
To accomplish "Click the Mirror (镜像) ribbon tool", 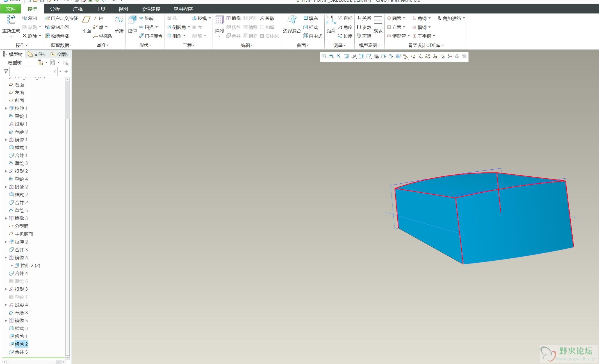I will pyautogui.click(x=233, y=18).
